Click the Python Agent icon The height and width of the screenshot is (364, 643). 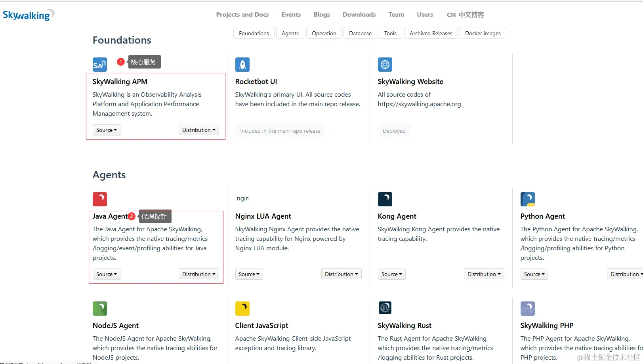point(528,199)
